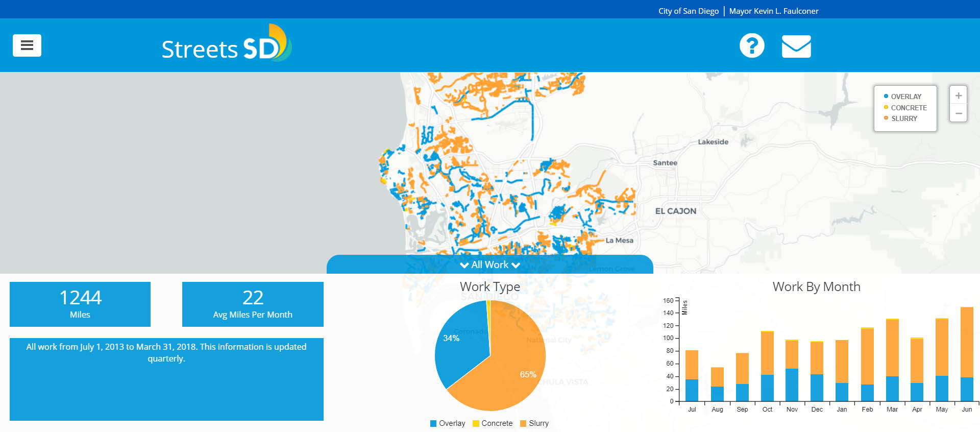Toggle Overlay in the pie chart legend
The height and width of the screenshot is (432, 980).
(x=448, y=423)
